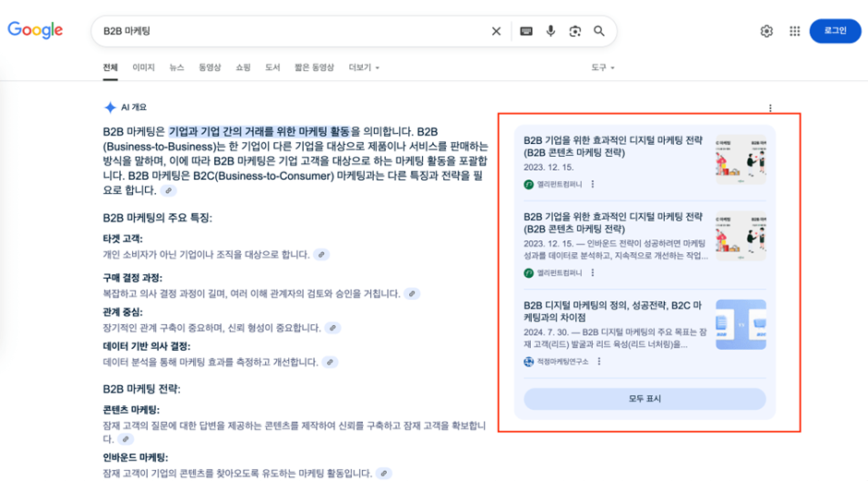Select the 짧은 동영상 tab

(314, 67)
